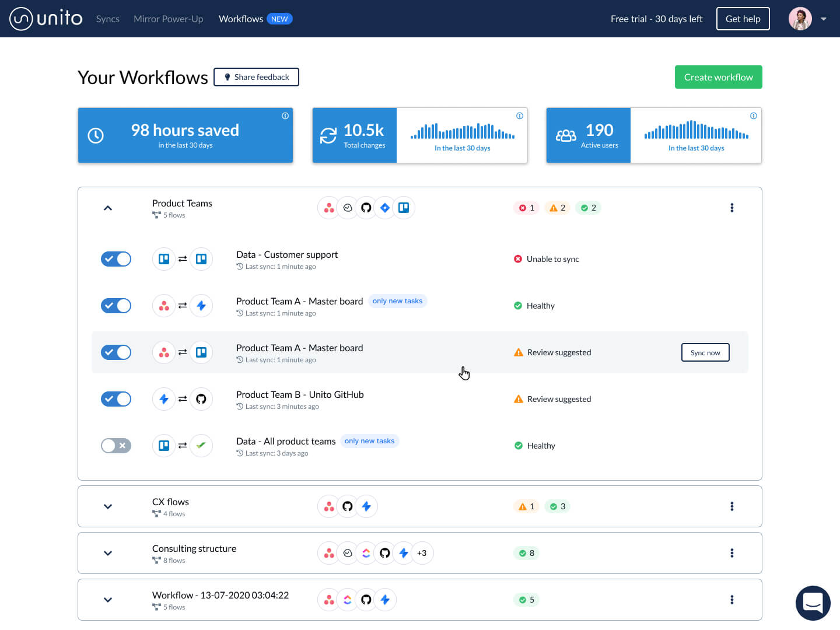The image size is (840, 630).
Task: Click Review suggested on Product Team B row
Action: (x=552, y=399)
